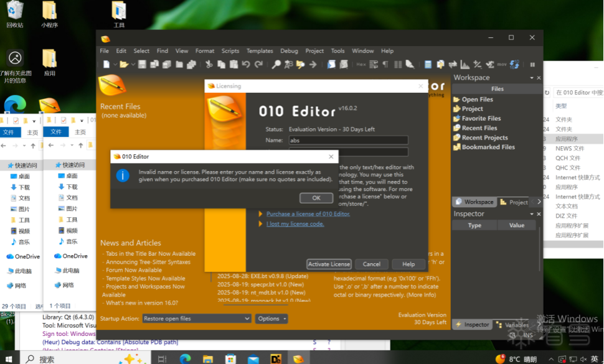Follow Purchase a license of 010 Editor link
This screenshot has height=364, width=604.
(308, 214)
